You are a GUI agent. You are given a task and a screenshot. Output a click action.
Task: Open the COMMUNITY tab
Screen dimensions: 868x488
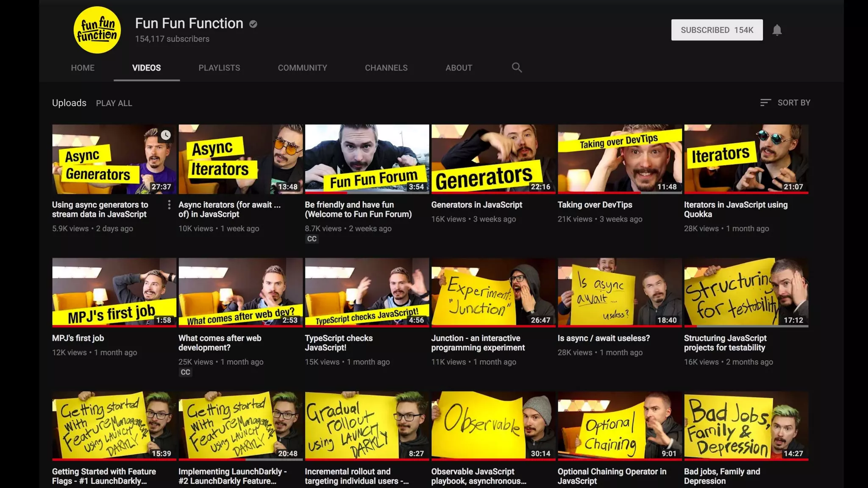tap(302, 68)
